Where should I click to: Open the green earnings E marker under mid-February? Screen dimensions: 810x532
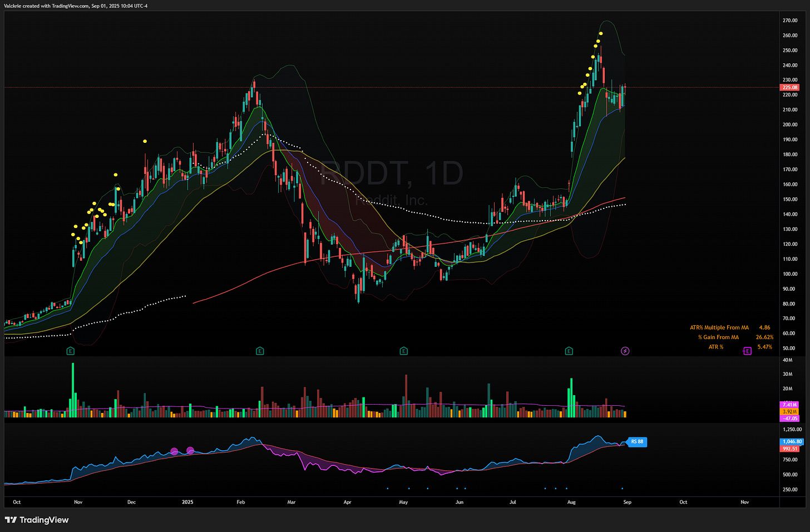tap(260, 351)
